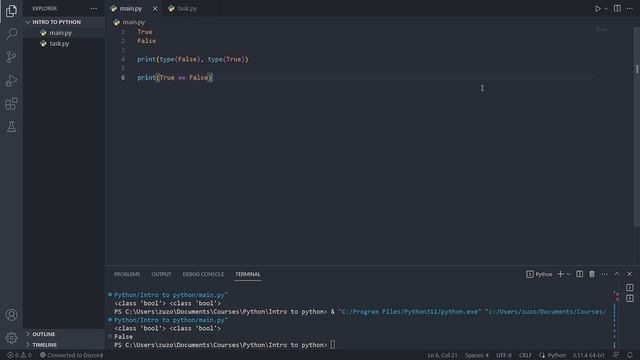Select the second terminal instance icon

pyautogui.click(x=630, y=298)
